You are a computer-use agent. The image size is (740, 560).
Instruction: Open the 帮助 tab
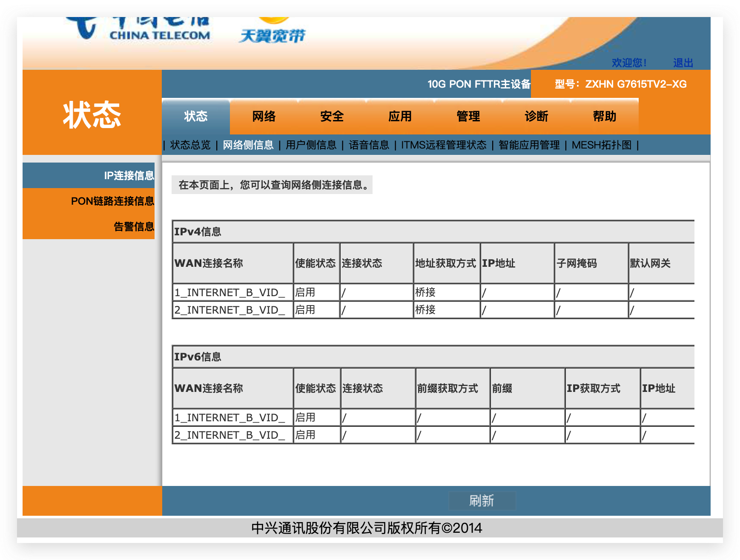[605, 116]
